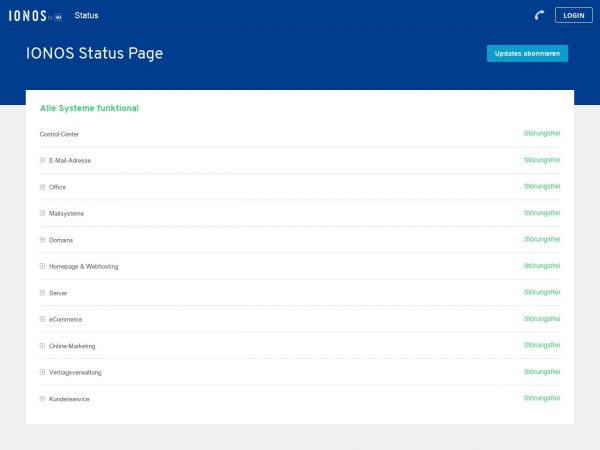Viewport: 600px width, 450px height.
Task: Expand Homepage & Webhosting plus icon
Action: (42, 266)
